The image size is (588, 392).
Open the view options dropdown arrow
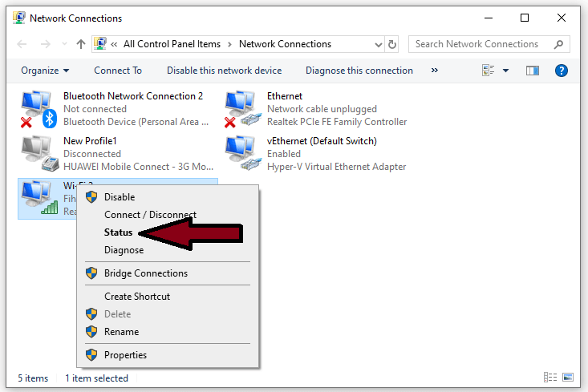pos(505,71)
